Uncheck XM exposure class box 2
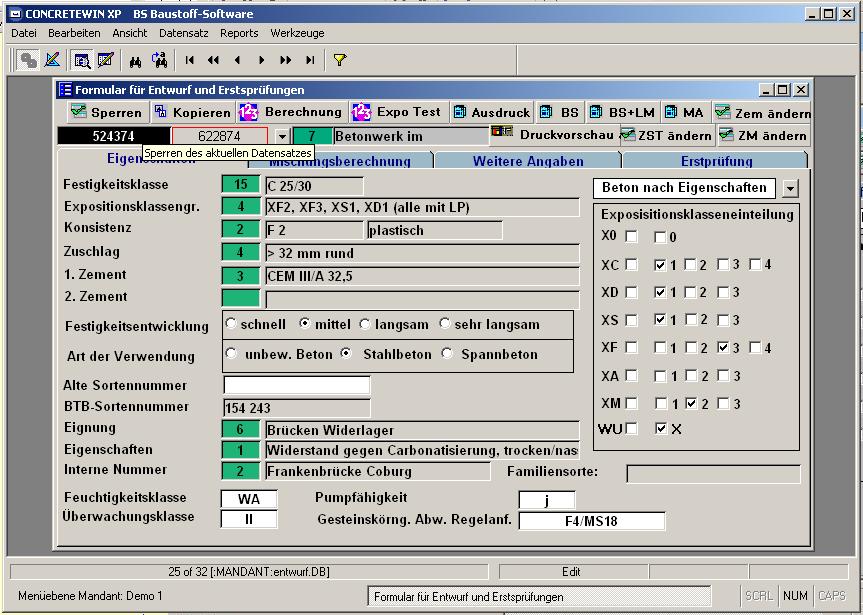Viewport: 863px width, 615px height. pos(691,403)
